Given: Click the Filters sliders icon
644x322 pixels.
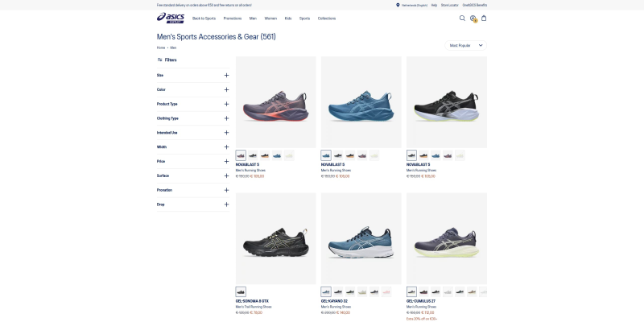Looking at the screenshot, I should pos(159,60).
